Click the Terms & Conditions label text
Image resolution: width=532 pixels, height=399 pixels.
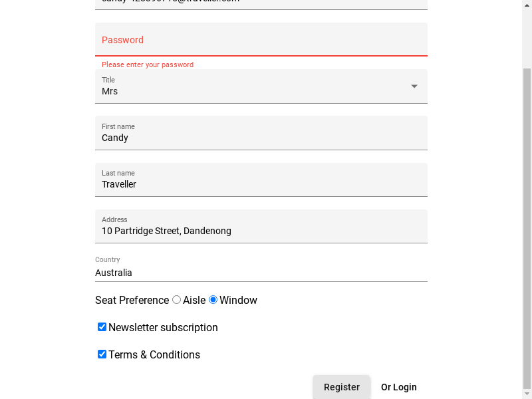(154, 355)
